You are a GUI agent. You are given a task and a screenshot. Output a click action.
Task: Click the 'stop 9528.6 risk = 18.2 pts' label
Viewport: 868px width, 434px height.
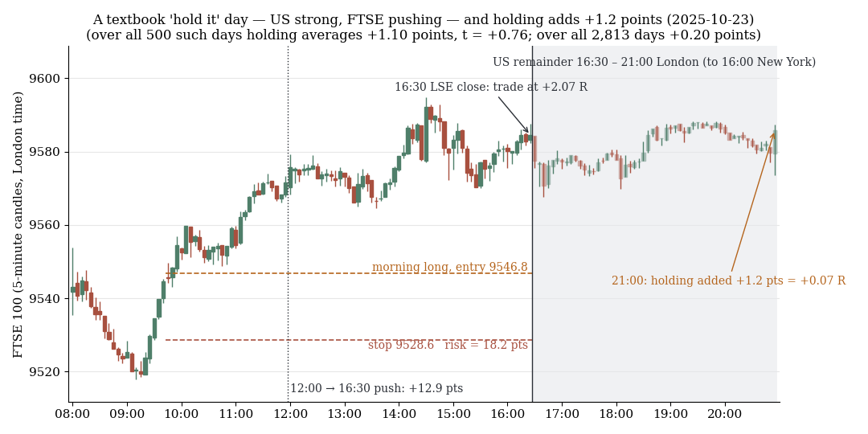click(x=448, y=346)
